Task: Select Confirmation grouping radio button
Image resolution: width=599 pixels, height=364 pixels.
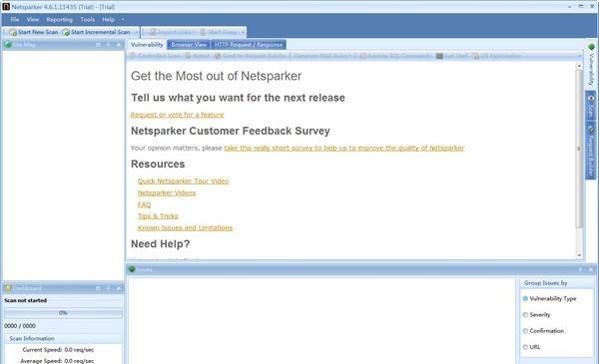Action: point(525,331)
